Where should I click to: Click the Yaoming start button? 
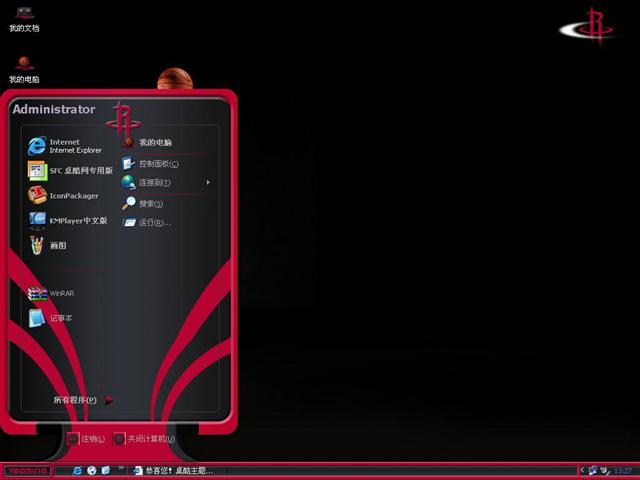click(27, 471)
